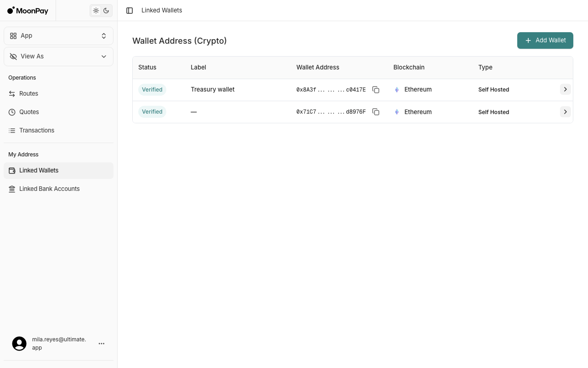Switch to light theme sun icon

[x=96, y=11]
